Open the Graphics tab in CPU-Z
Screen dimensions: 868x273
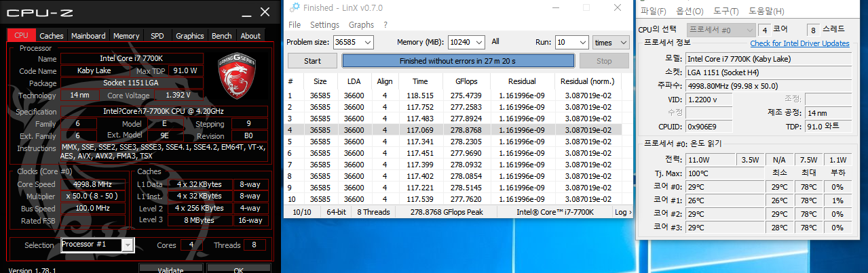pyautogui.click(x=189, y=36)
